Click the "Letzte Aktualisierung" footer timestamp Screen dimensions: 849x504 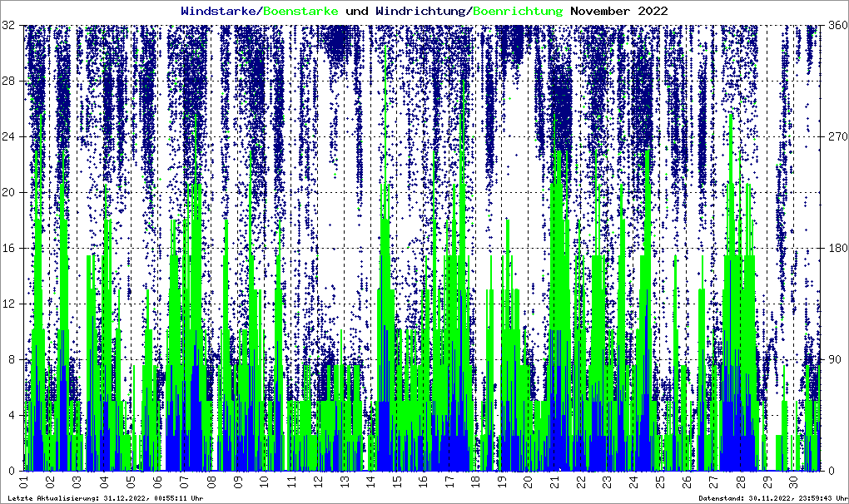click(106, 497)
